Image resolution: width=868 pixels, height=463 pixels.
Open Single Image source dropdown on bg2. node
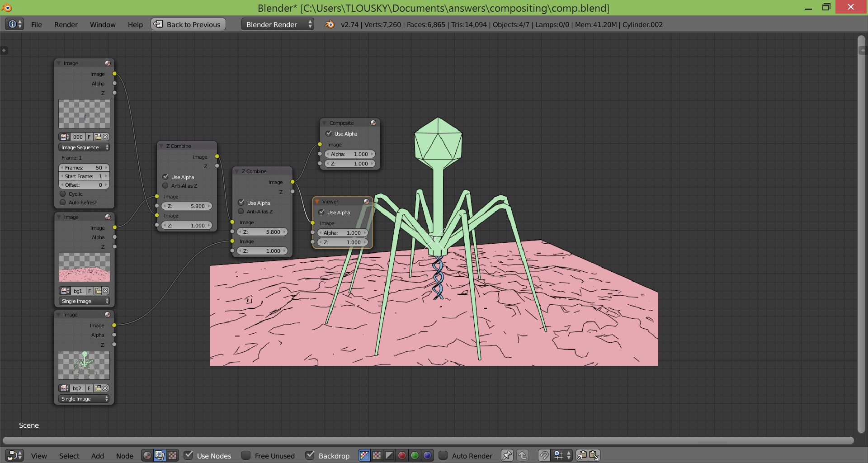coord(84,398)
